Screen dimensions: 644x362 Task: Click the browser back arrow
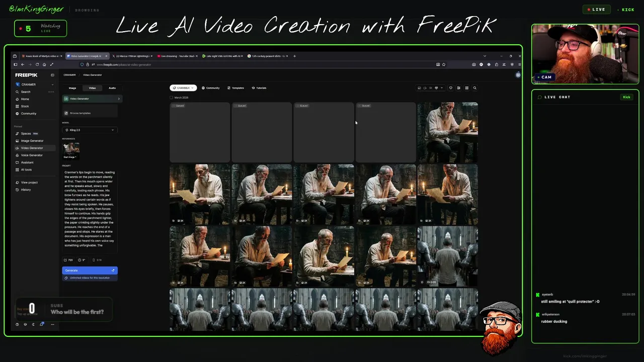point(23,64)
